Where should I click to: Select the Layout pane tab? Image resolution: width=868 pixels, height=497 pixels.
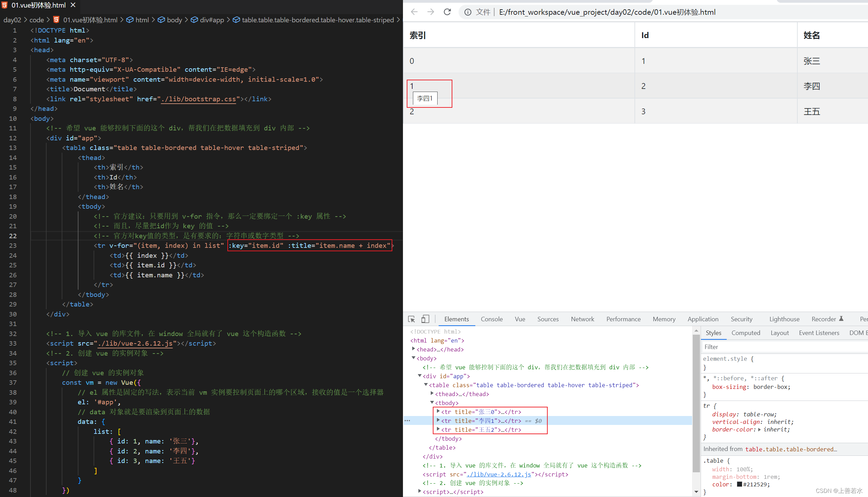[780, 333]
